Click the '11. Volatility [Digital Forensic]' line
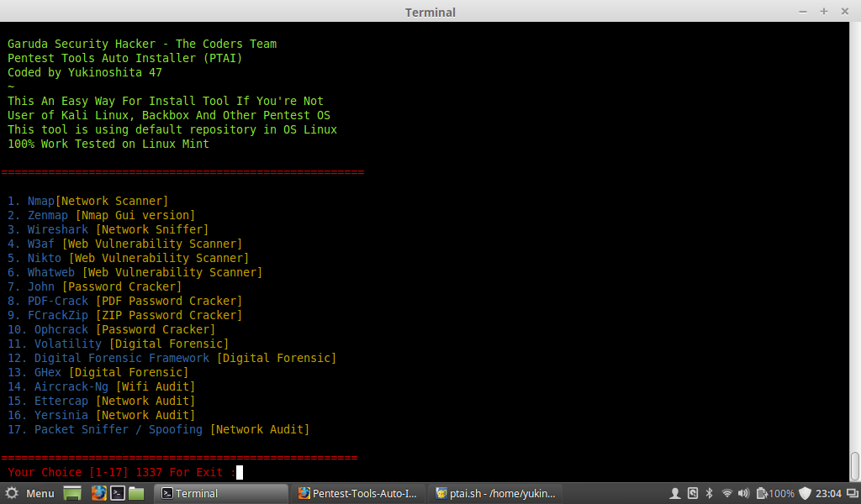 pyautogui.click(x=118, y=344)
